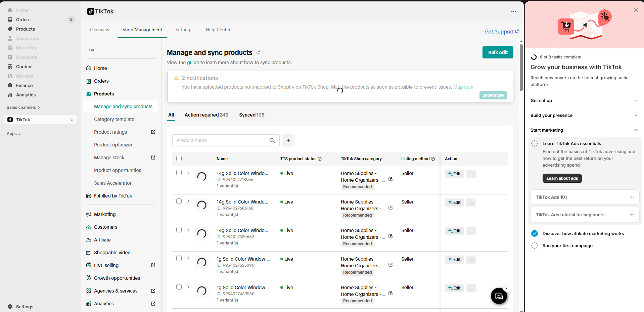Viewport: 644px width, 312px height.
Task: Select checkbox for product ID 9934027620632
Action: (179, 230)
